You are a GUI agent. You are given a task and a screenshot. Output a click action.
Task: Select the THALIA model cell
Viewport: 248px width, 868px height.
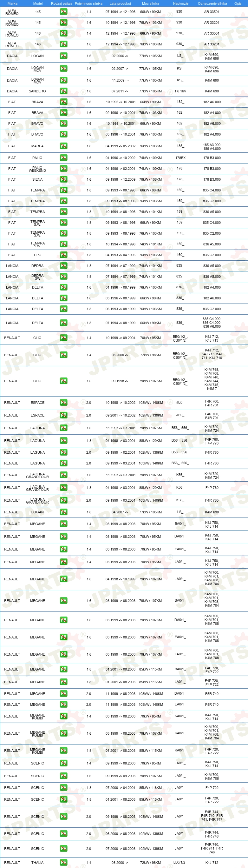point(37,862)
